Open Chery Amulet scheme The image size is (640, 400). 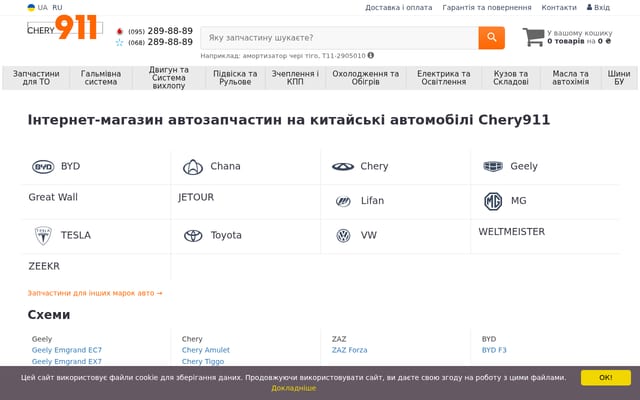[x=206, y=350]
